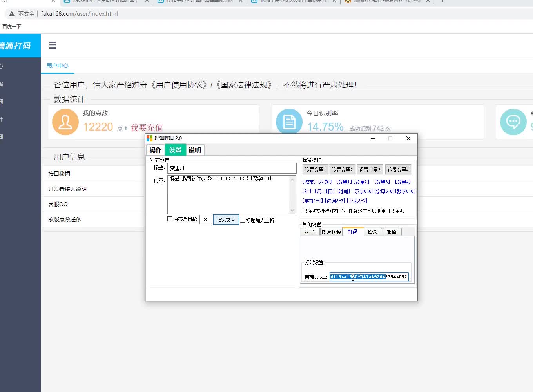Click the 12220 points value
Screen dimensions: 533x392
click(98, 127)
